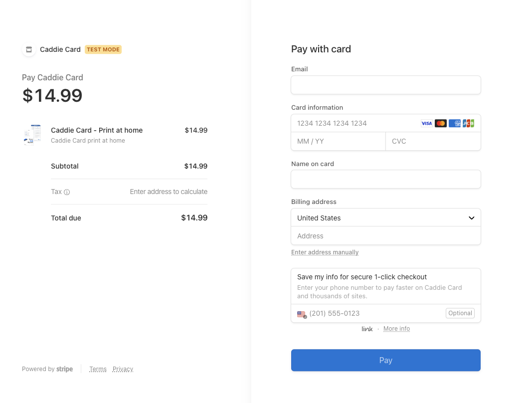This screenshot has height=403, width=532.
Task: Click the MM / YY expiry field
Action: (338, 141)
